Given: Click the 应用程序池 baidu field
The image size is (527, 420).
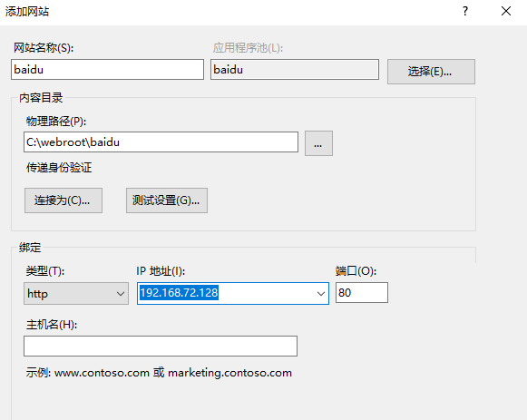Looking at the screenshot, I should [295, 70].
